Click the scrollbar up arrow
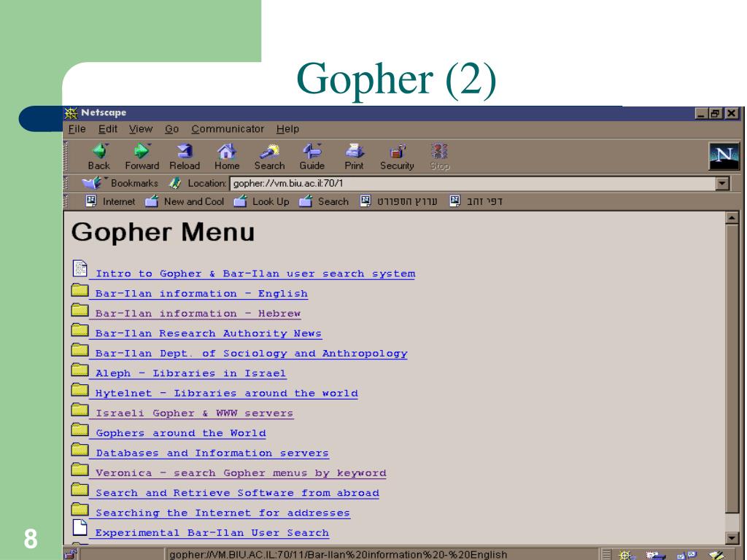This screenshot has width=747, height=560. click(x=732, y=218)
